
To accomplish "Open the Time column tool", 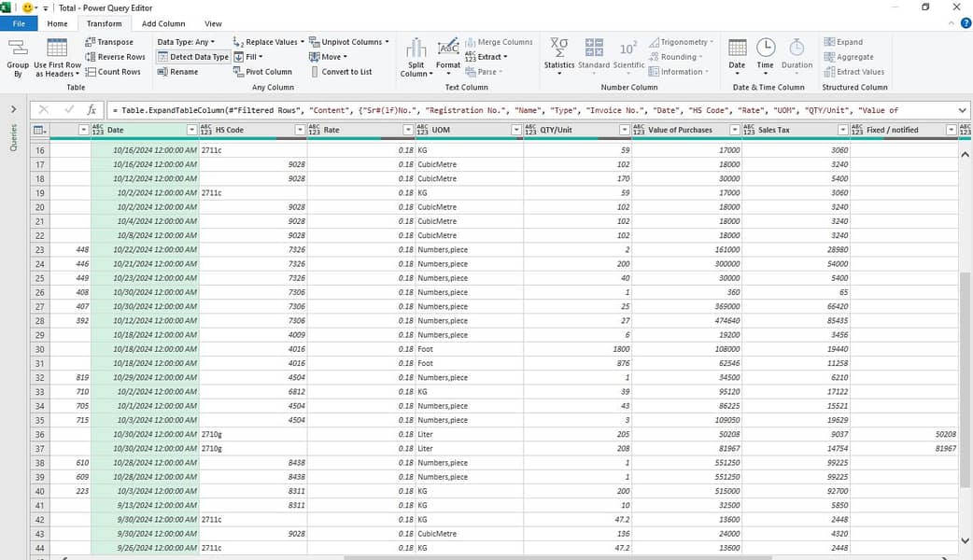I will 765,58.
